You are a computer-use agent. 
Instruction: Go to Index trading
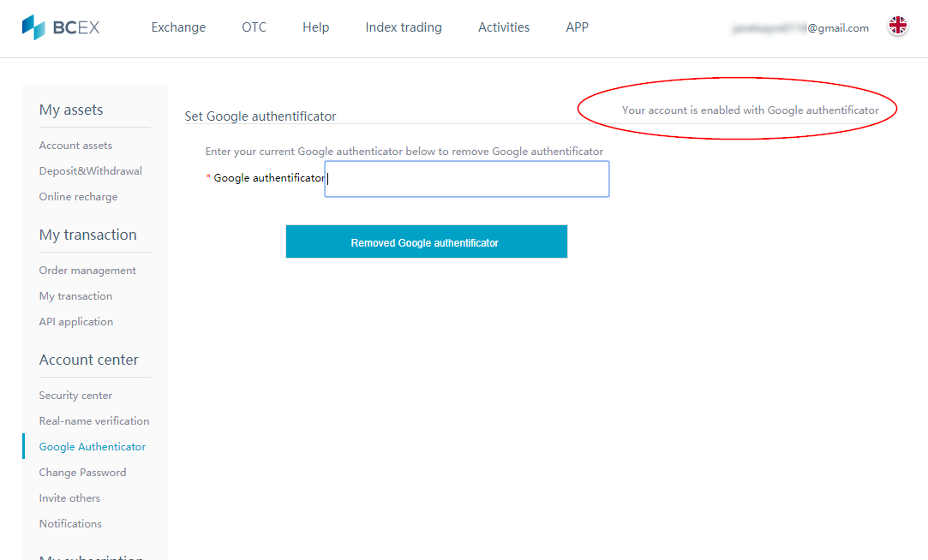coord(403,27)
